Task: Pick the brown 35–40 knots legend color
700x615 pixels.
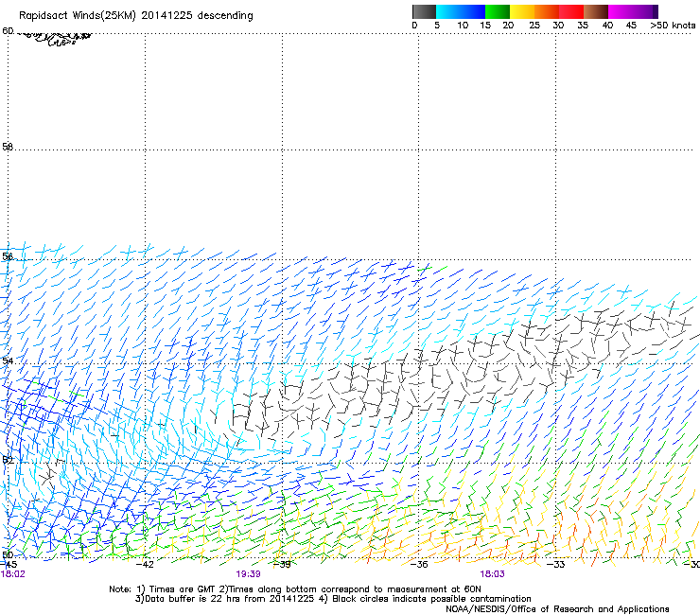Action: 596,11
